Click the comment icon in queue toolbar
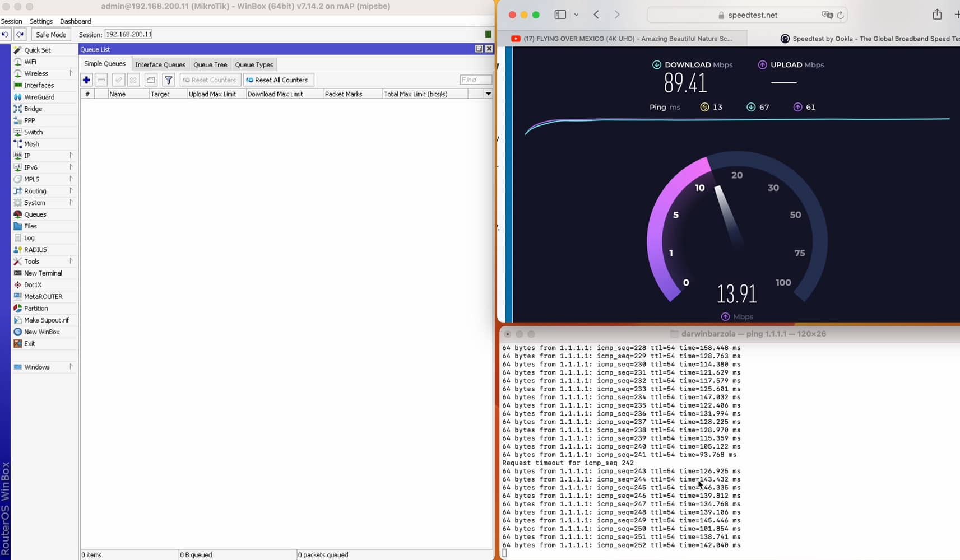960x560 pixels. point(151,80)
